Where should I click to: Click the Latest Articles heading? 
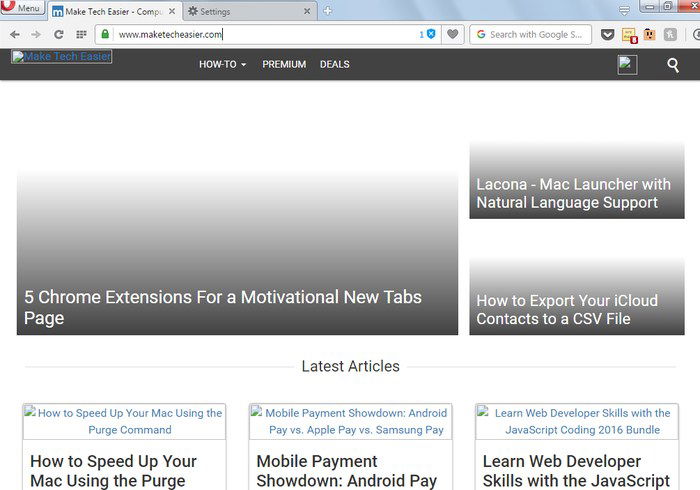(350, 366)
